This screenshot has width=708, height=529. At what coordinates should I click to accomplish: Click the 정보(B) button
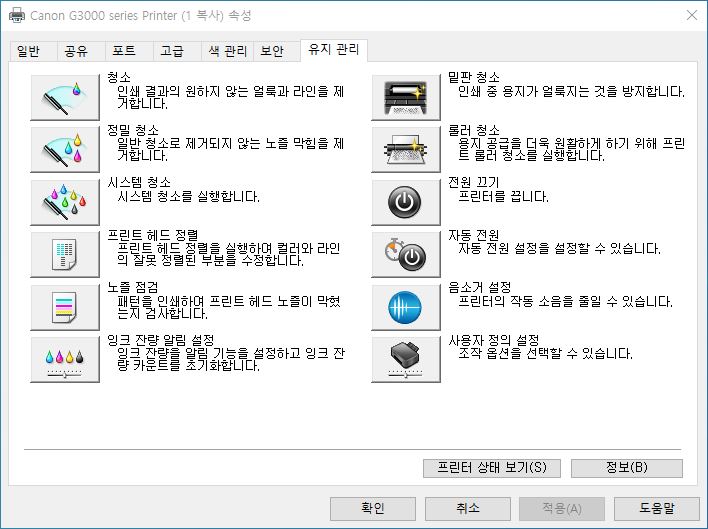[x=627, y=468]
